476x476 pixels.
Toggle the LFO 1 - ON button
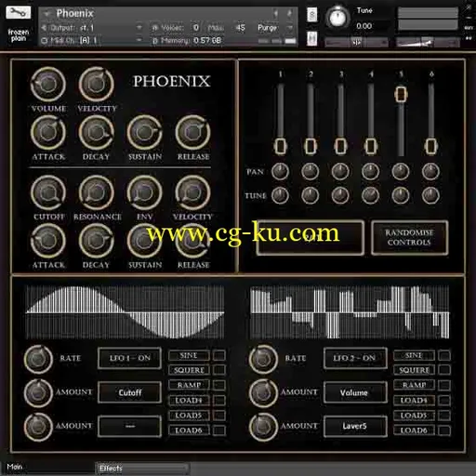[130, 358]
